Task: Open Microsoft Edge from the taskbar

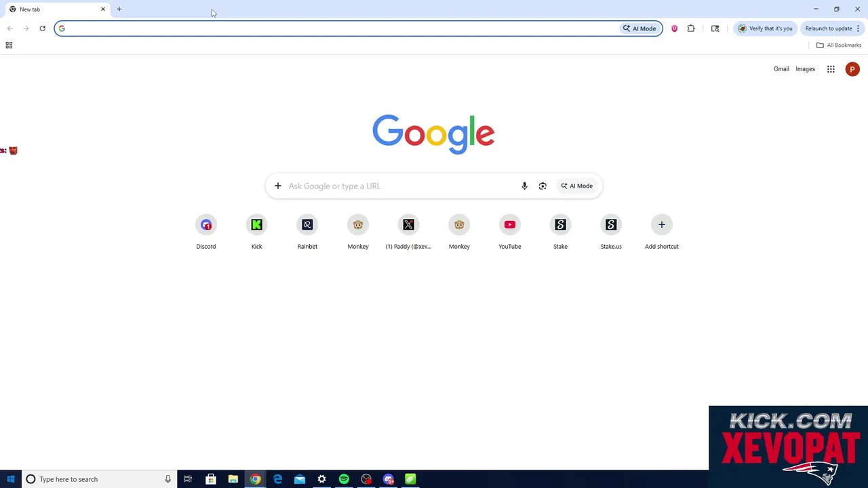Action: (277, 479)
